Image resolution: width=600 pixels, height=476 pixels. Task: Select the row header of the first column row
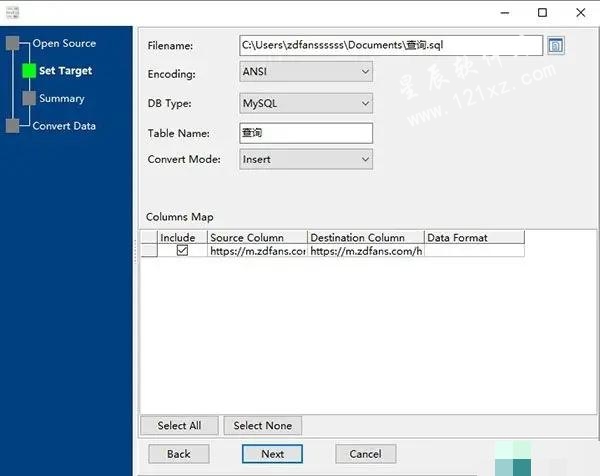point(149,251)
